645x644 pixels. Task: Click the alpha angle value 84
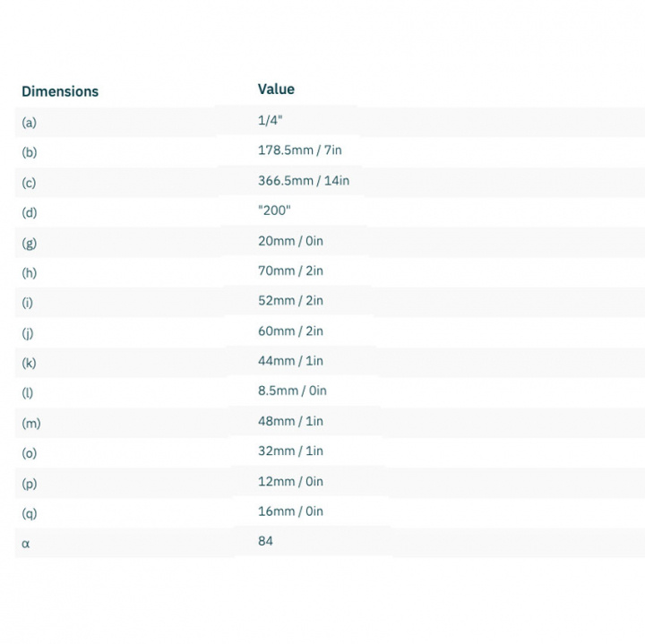[265, 541]
